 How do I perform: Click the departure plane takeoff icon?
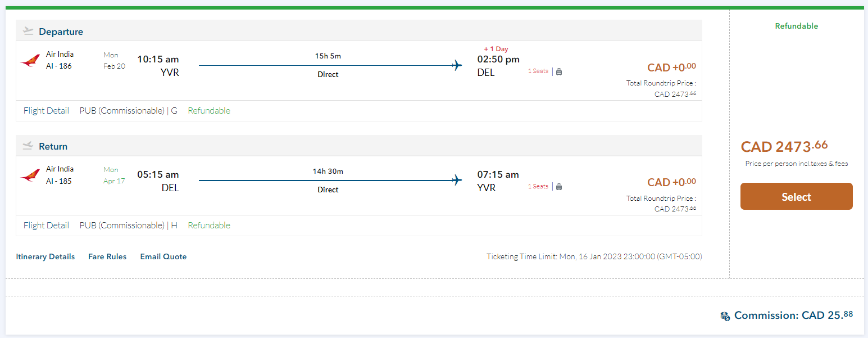coord(28,31)
